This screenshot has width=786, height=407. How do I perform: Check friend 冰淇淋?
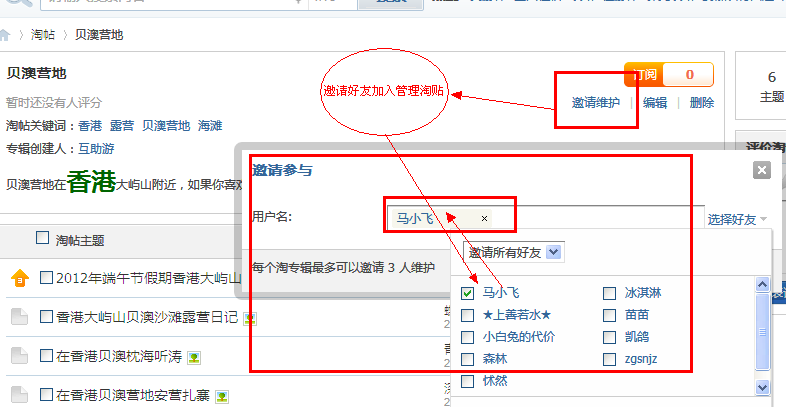610,293
